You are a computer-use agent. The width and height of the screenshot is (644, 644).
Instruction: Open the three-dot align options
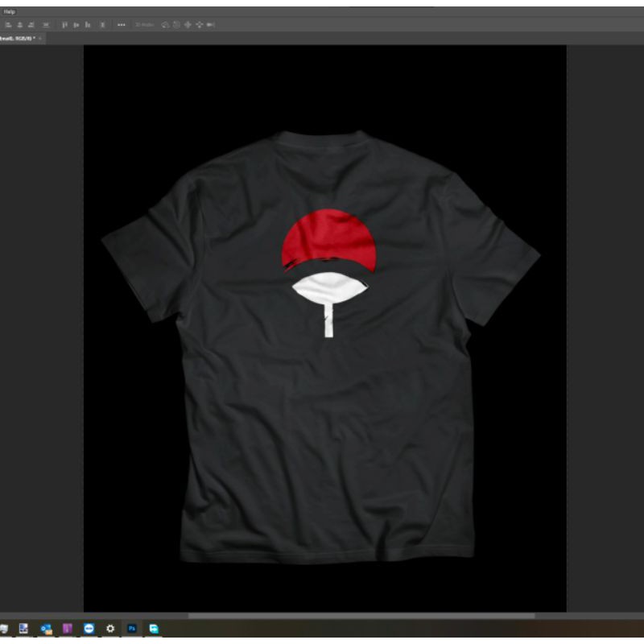click(122, 25)
